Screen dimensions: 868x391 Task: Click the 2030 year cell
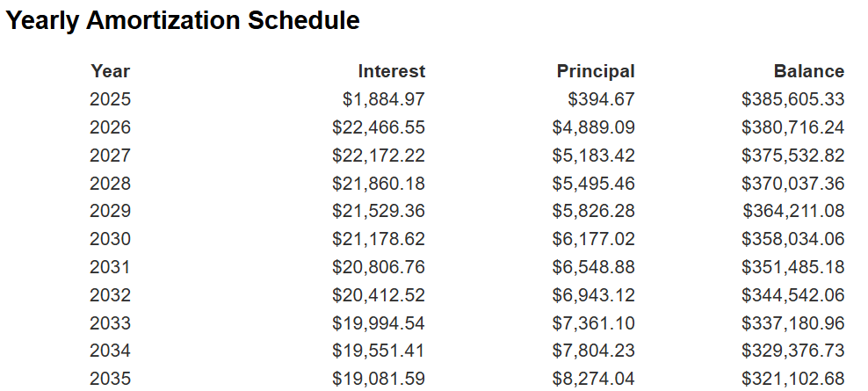click(x=110, y=239)
